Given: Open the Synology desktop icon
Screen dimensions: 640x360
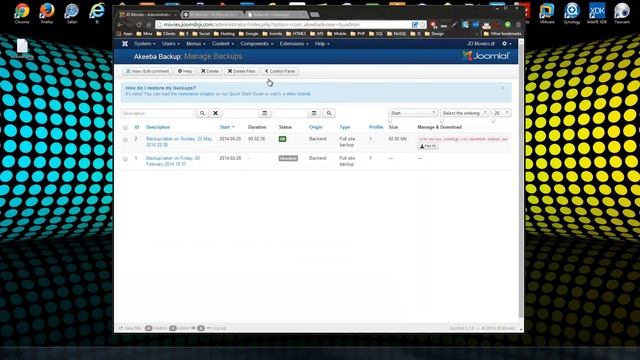Looking at the screenshot, I should [572, 12].
